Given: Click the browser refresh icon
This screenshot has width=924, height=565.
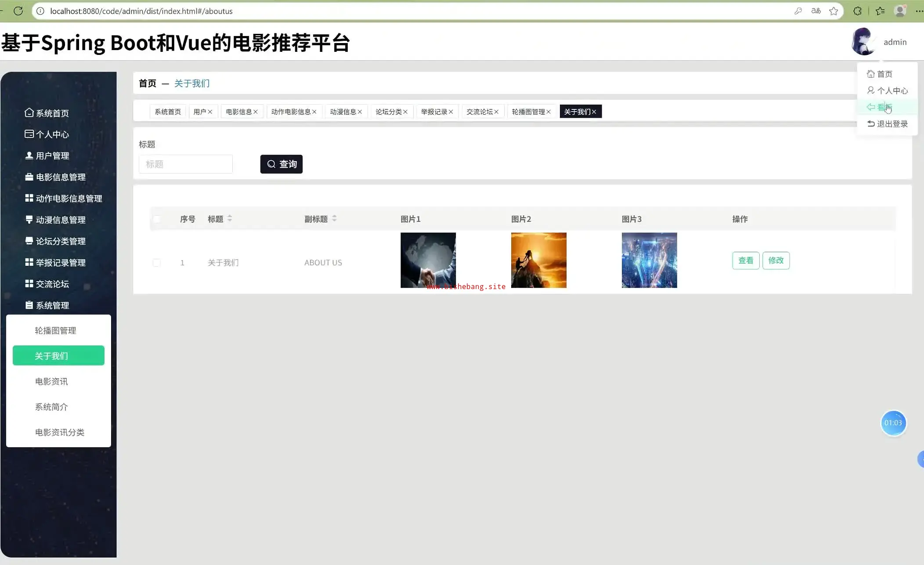Looking at the screenshot, I should (18, 11).
